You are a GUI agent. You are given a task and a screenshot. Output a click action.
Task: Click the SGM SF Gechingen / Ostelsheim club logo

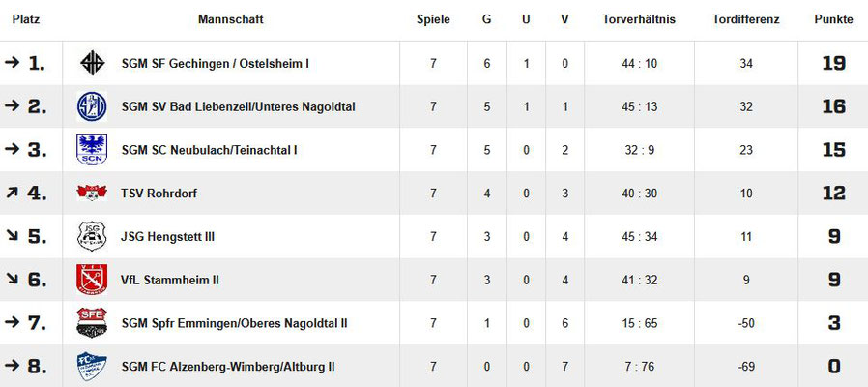[x=92, y=63]
